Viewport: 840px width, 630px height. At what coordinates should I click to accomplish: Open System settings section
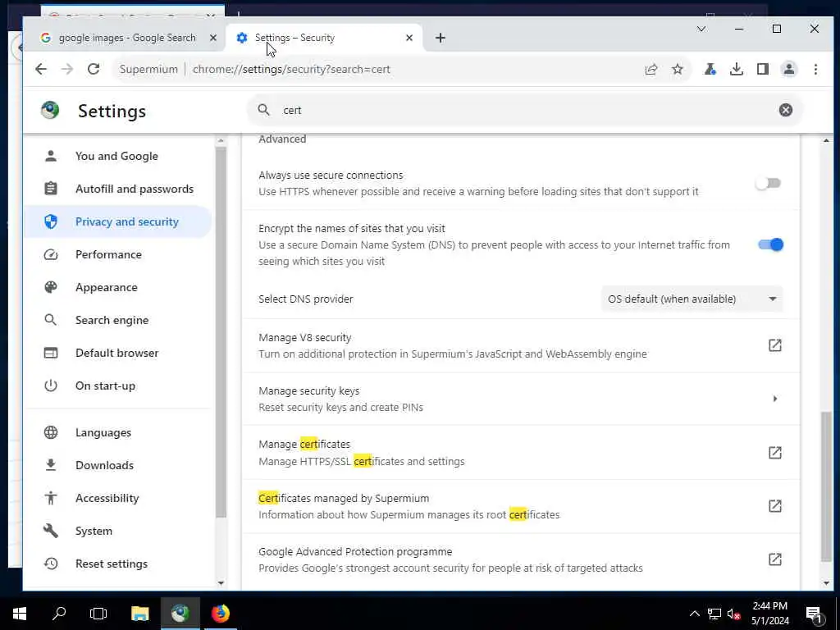point(116,531)
